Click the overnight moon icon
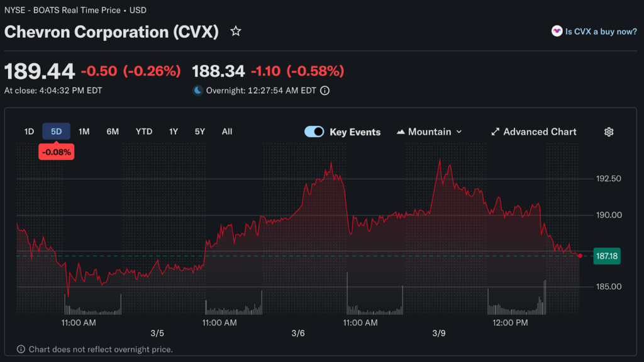Image resolution: width=644 pixels, height=362 pixels. (198, 91)
